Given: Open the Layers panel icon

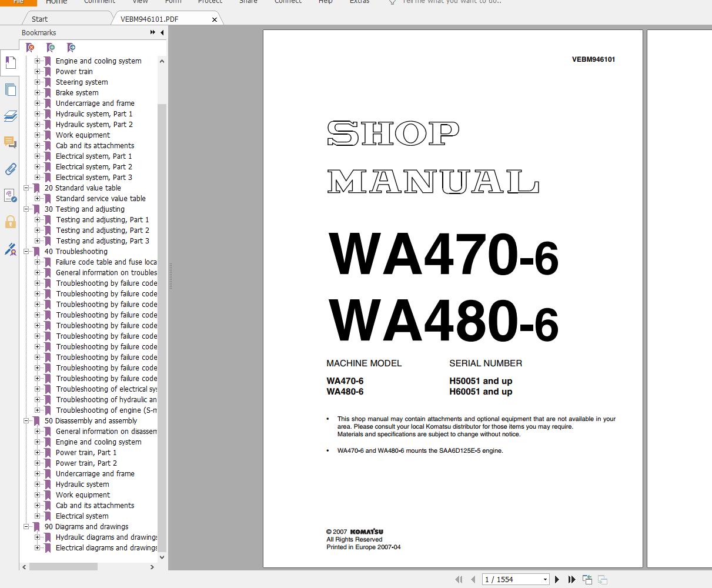Looking at the screenshot, I should coord(10,116).
